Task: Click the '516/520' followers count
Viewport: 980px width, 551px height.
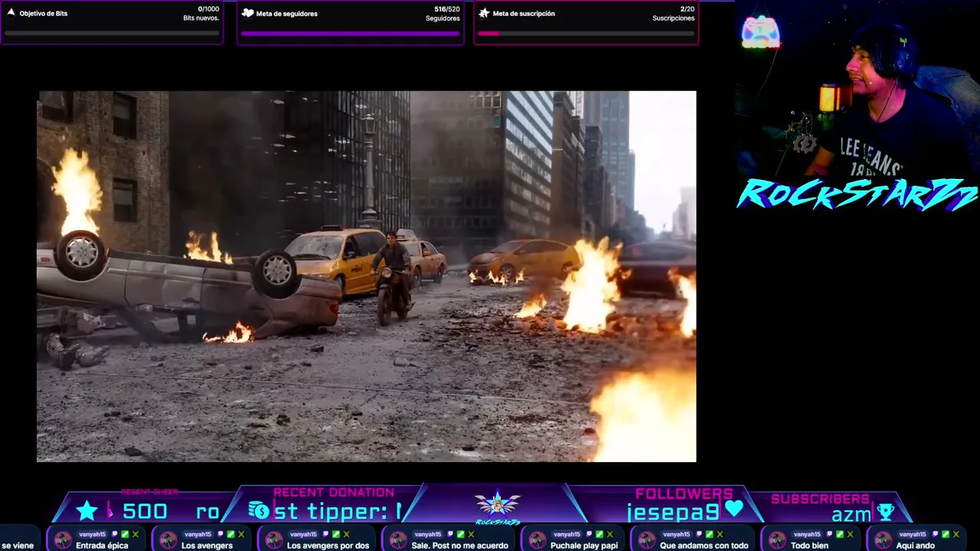Action: (x=447, y=9)
